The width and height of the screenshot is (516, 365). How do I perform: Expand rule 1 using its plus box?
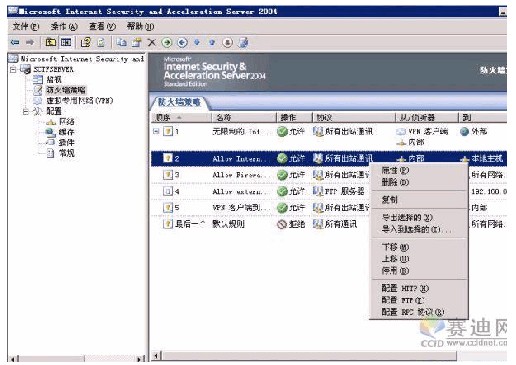(x=156, y=131)
